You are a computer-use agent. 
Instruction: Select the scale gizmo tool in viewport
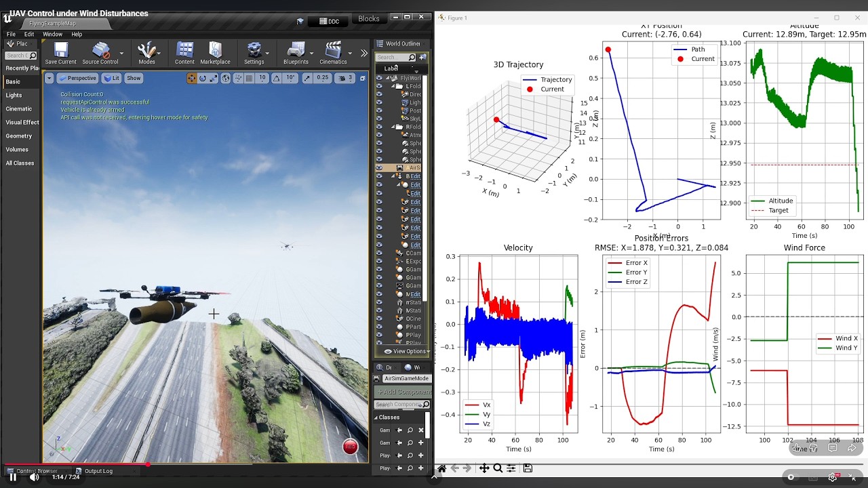pyautogui.click(x=214, y=78)
